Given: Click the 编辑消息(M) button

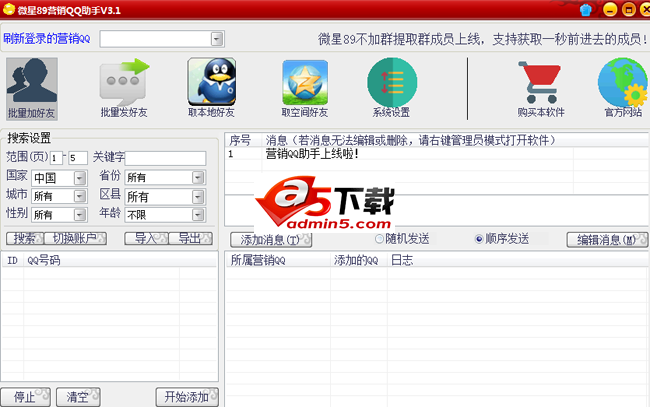Looking at the screenshot, I should click(607, 240).
